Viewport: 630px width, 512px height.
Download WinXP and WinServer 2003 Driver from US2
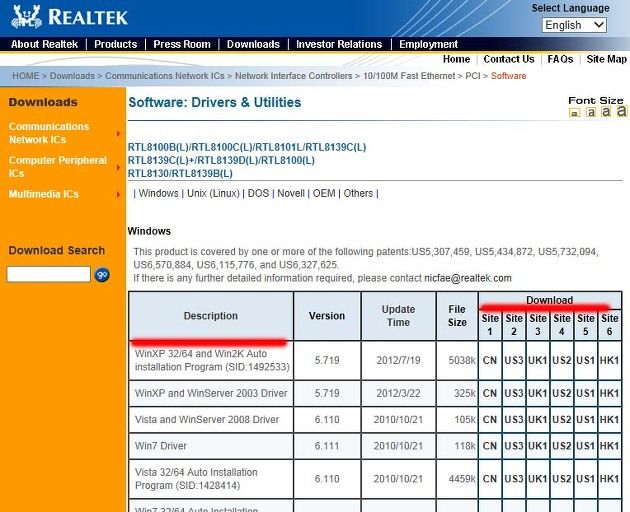coord(562,393)
